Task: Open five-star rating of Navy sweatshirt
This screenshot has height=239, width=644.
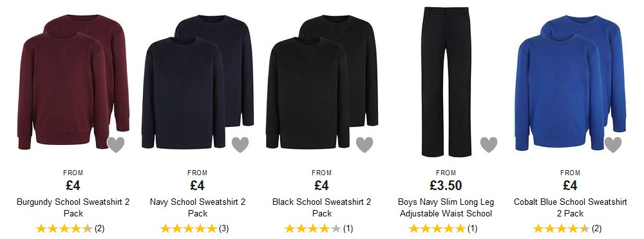Action: click(x=194, y=229)
